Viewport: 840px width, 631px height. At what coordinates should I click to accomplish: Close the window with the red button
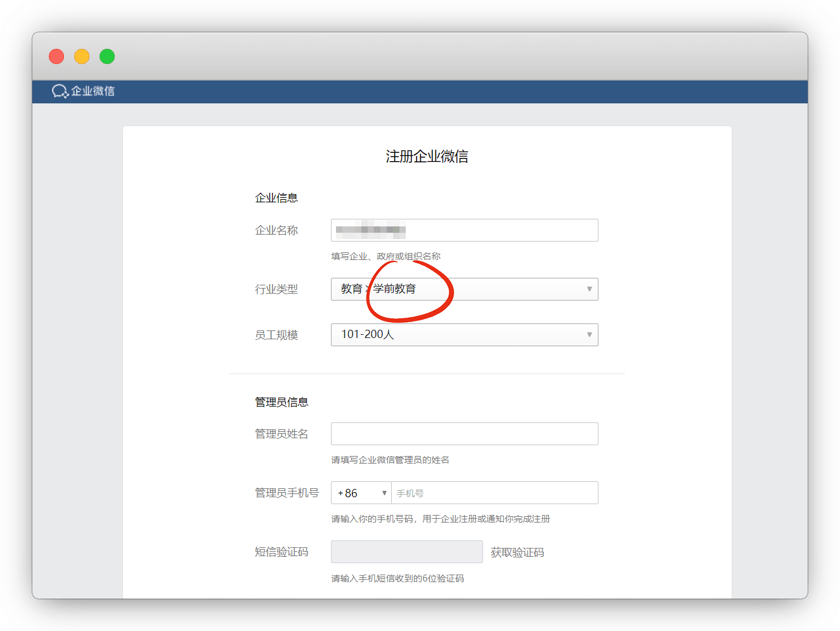coord(56,56)
